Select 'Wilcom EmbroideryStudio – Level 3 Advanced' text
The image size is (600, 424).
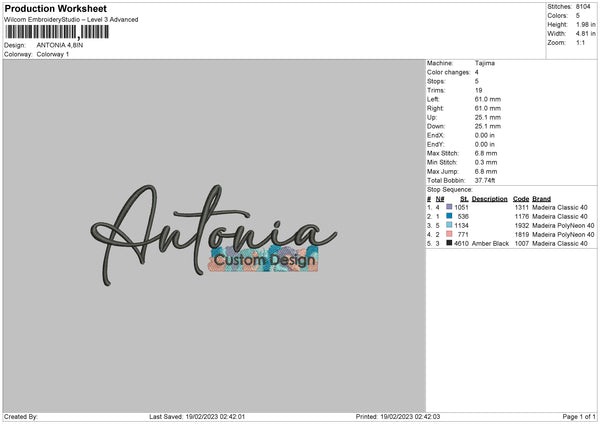coord(71,20)
